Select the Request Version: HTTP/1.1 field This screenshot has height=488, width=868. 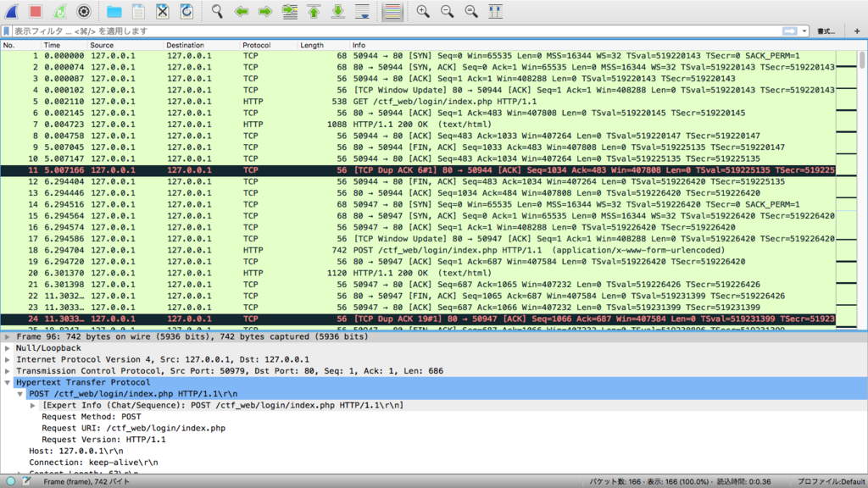(x=103, y=440)
